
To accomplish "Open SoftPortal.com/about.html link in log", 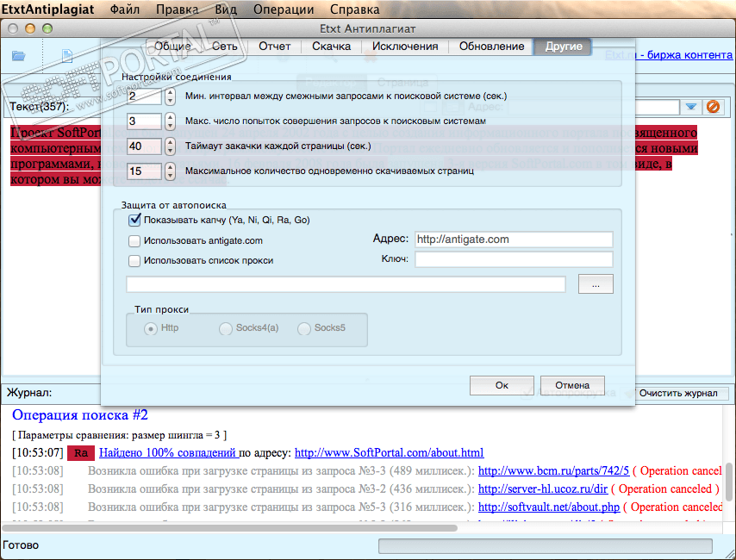I will 390,453.
